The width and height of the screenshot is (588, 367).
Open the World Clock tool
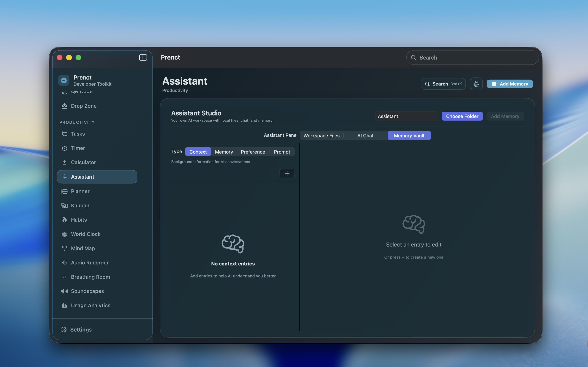[86, 234]
